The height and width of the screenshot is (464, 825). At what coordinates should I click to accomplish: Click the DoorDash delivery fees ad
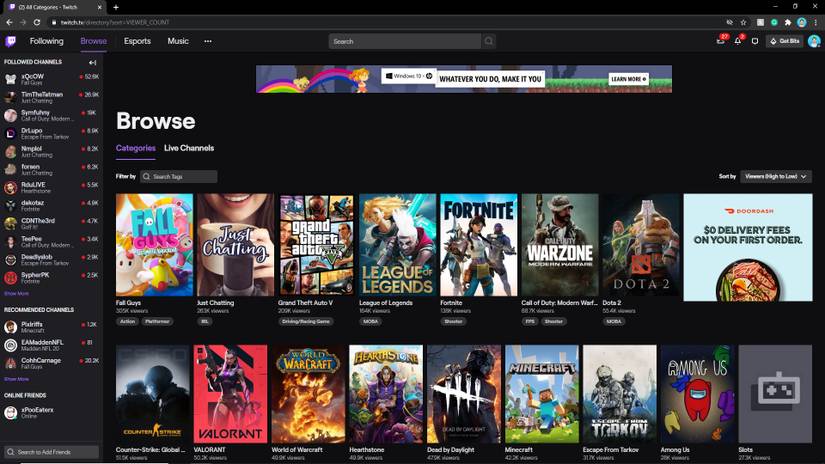[x=748, y=247]
